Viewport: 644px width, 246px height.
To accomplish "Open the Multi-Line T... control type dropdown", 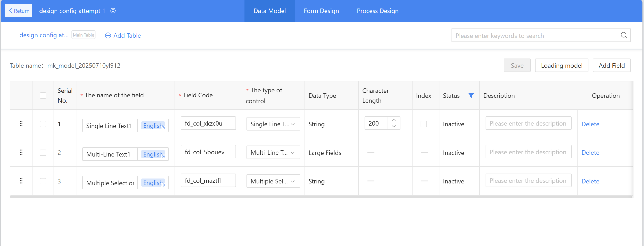I will pyautogui.click(x=273, y=152).
